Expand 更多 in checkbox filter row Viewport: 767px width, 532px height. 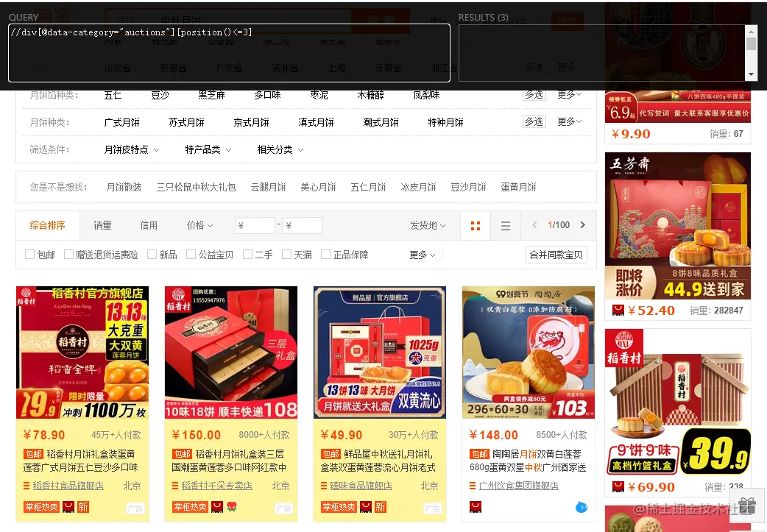point(422,255)
